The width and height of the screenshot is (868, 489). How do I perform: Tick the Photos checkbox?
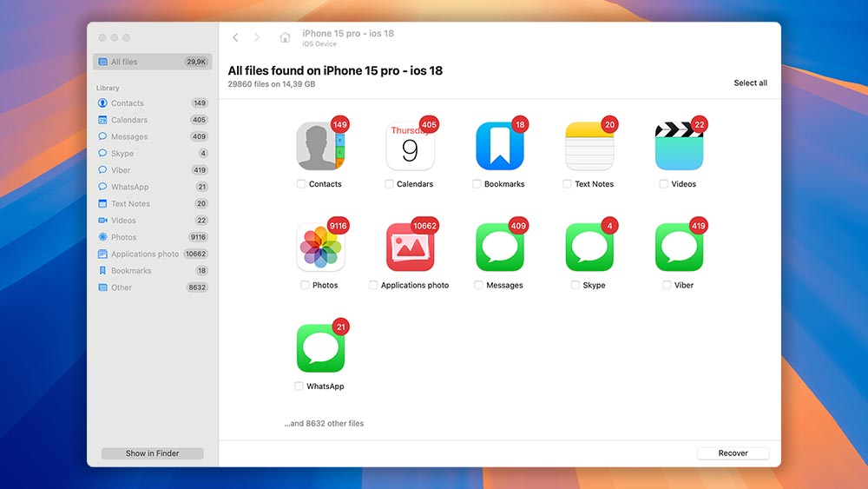tap(305, 285)
